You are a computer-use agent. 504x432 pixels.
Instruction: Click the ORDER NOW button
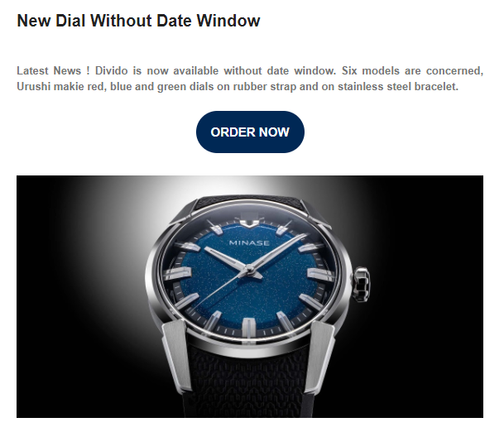(x=250, y=132)
